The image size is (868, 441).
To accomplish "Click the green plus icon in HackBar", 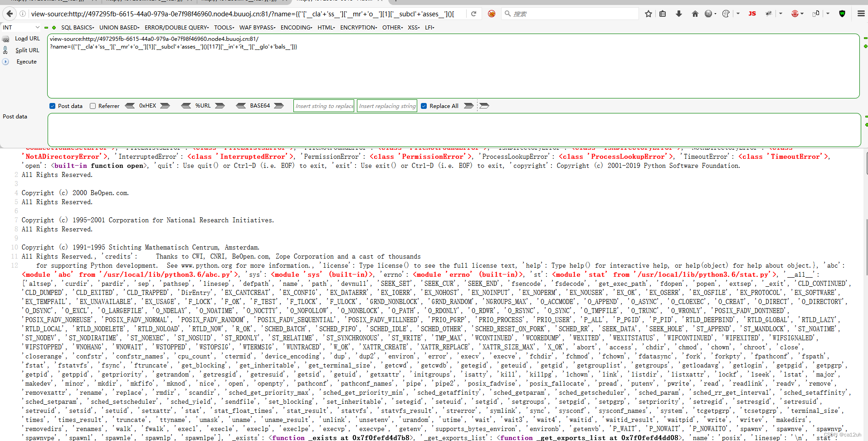I will [54, 28].
